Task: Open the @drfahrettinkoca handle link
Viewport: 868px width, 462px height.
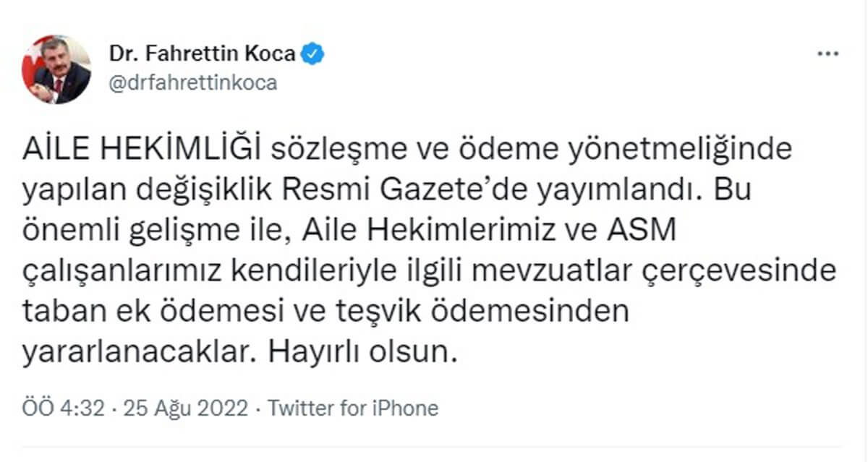Action: coord(193,82)
